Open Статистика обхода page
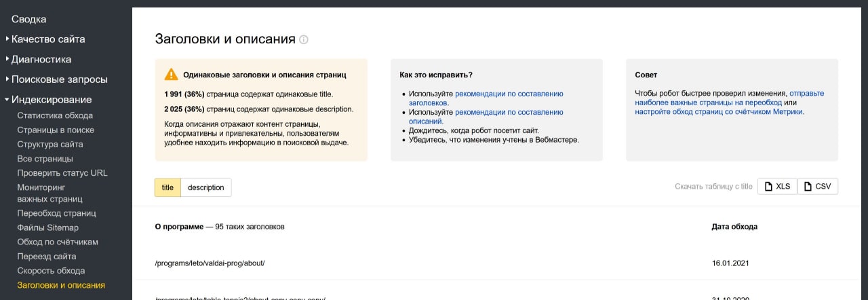The image size is (868, 300). click(55, 115)
